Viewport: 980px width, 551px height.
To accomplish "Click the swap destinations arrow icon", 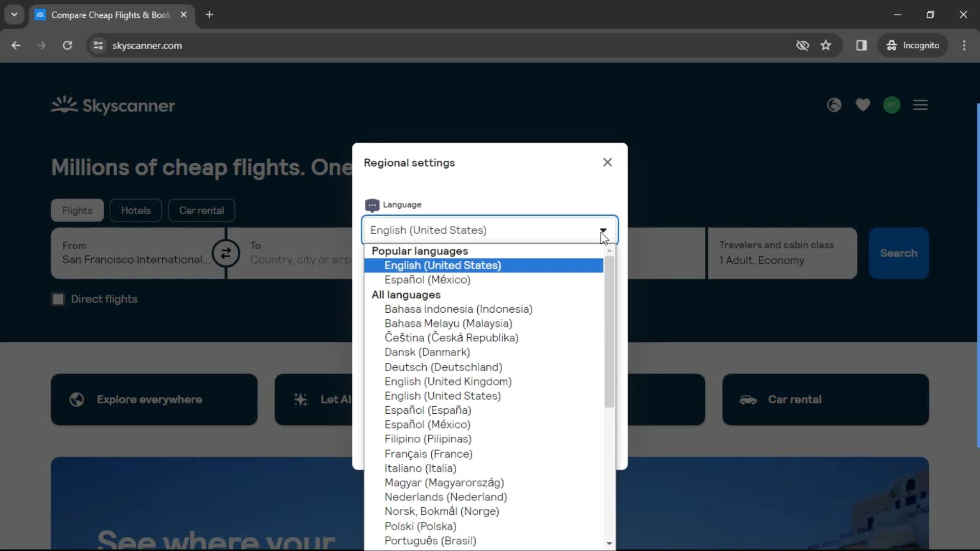I will point(227,253).
